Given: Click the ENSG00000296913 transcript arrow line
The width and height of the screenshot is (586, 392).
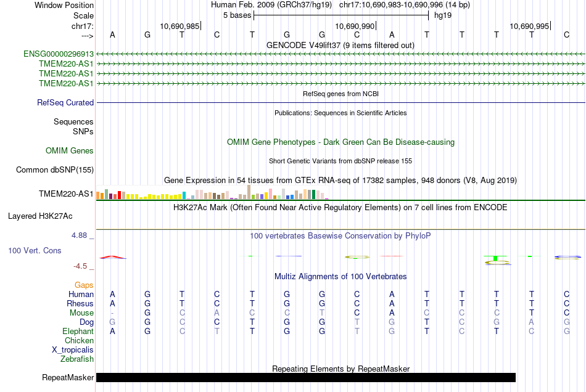Looking at the screenshot, I should point(340,54).
